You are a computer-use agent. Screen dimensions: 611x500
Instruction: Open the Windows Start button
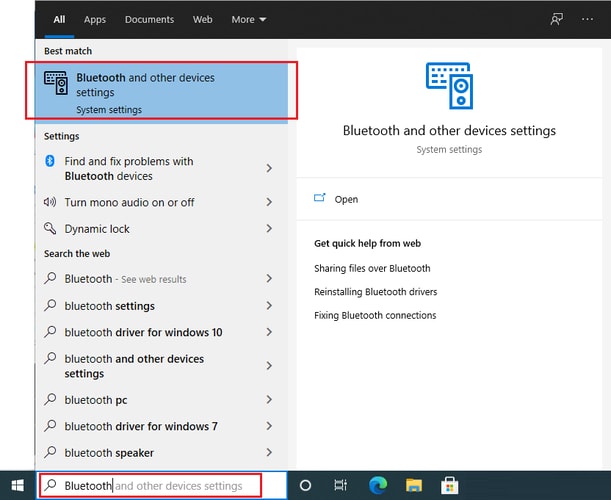click(18, 486)
